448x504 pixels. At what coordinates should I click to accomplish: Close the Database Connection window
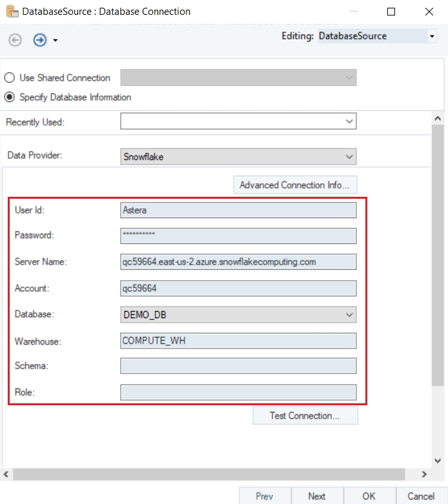coord(429,12)
